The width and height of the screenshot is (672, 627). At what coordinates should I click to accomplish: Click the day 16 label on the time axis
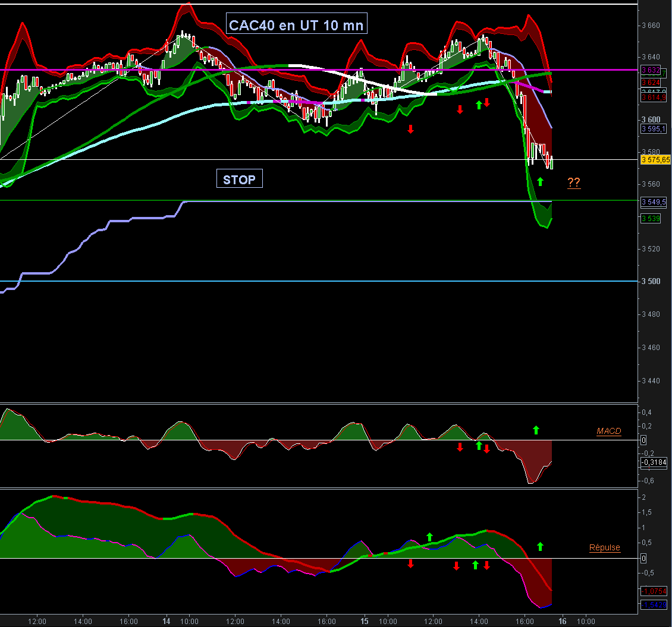563,621
